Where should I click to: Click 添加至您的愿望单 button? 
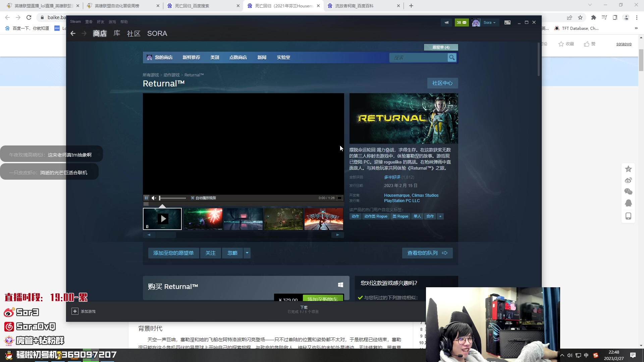click(x=173, y=253)
